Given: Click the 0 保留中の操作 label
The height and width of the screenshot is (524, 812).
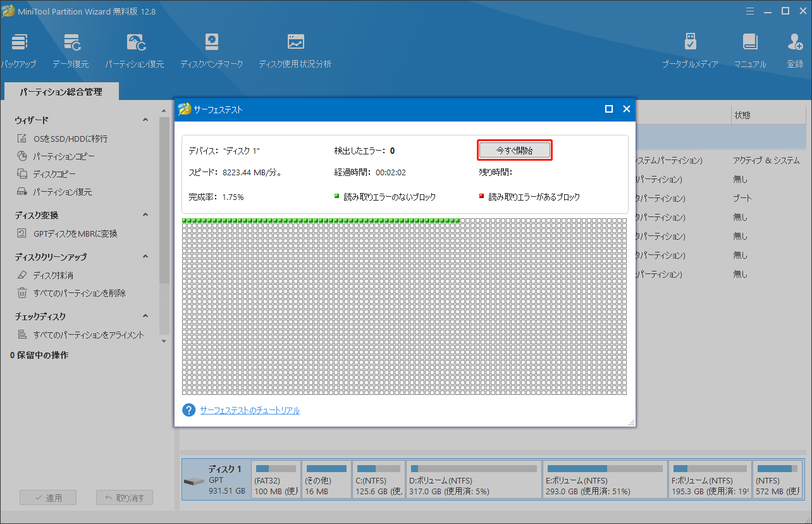Looking at the screenshot, I should [39, 356].
